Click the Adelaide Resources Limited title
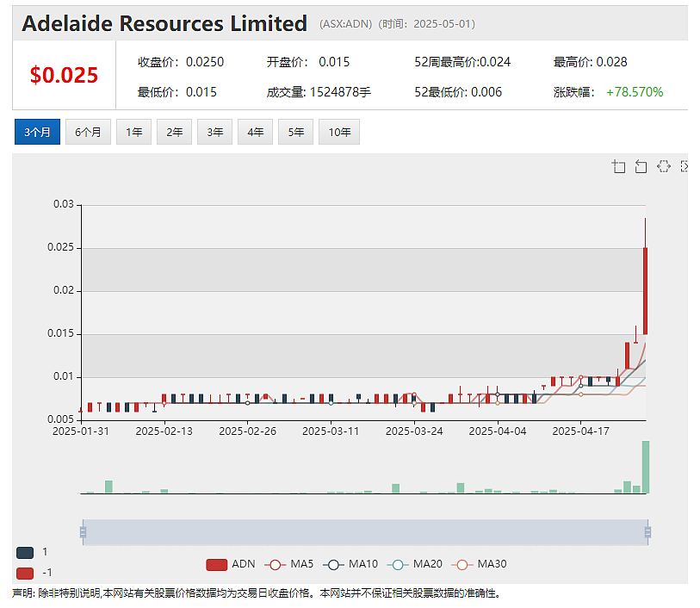 coord(164,23)
